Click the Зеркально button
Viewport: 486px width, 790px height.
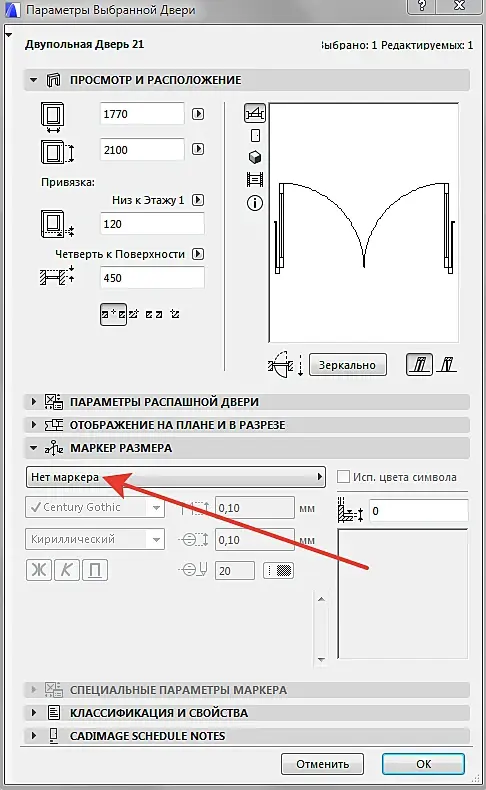point(348,365)
